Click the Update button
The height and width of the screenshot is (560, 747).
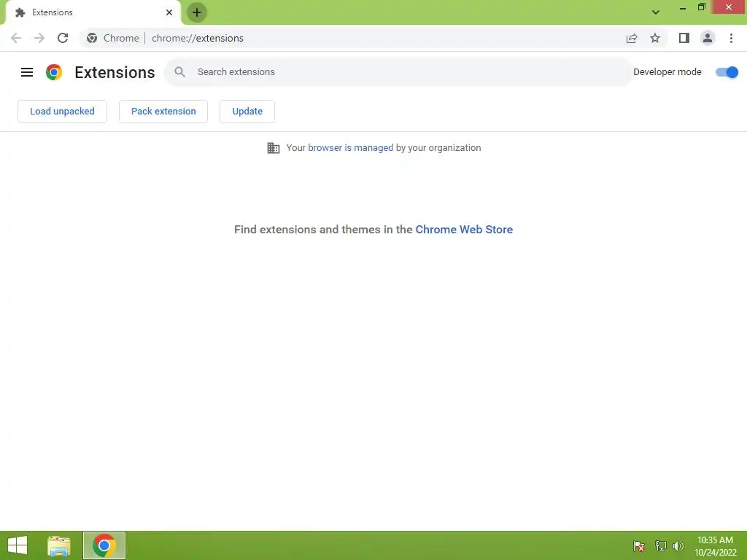(x=247, y=112)
